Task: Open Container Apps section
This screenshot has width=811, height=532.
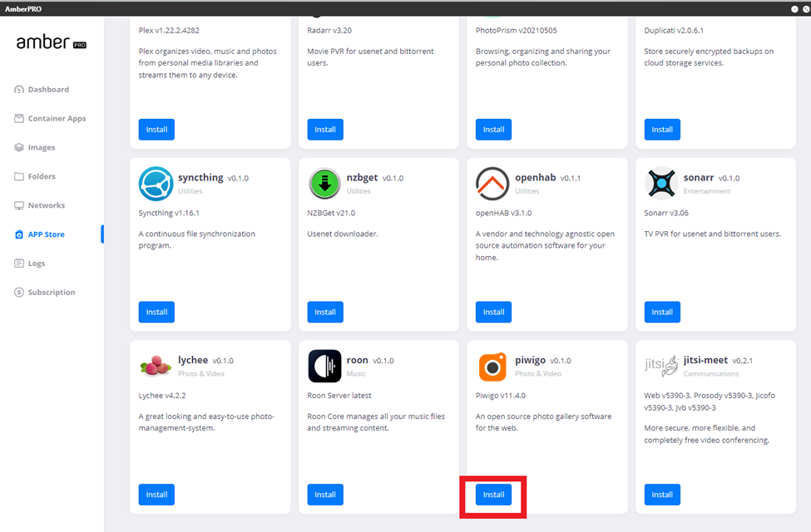Action: pos(57,118)
